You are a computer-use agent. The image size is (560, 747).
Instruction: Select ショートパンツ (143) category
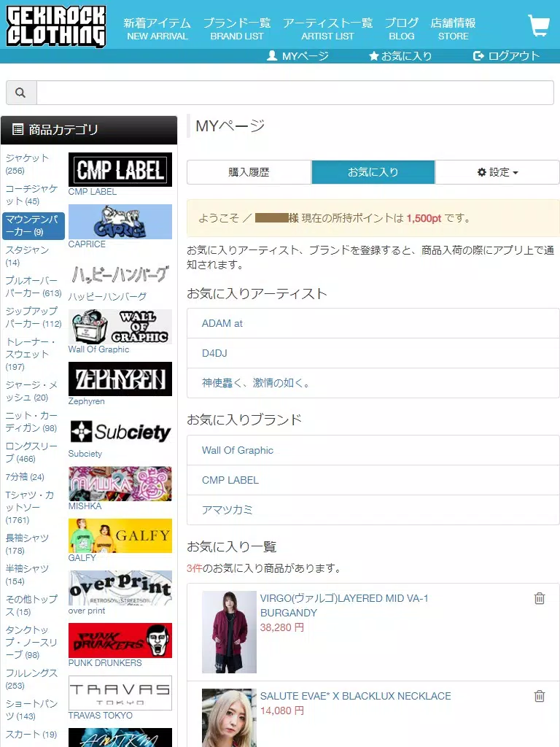point(31,709)
